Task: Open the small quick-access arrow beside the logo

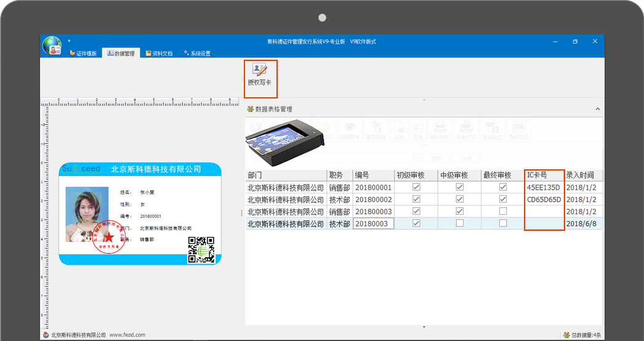Action: click(69, 41)
